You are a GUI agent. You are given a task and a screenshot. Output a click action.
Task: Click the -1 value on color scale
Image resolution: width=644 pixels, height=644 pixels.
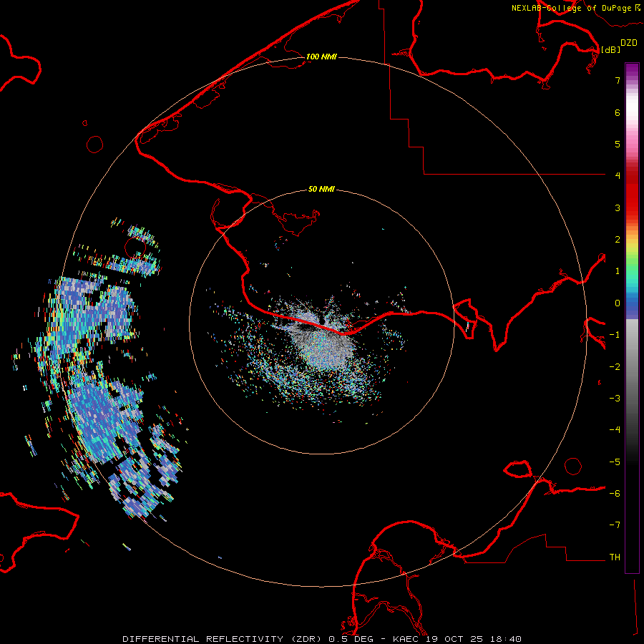[x=615, y=335]
